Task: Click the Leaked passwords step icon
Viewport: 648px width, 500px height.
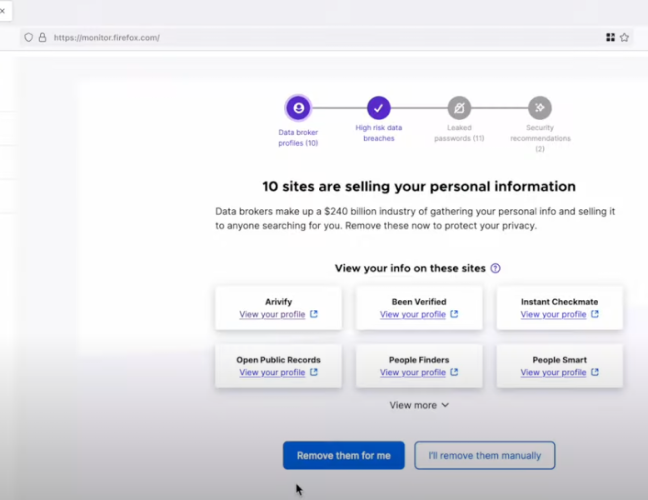Action: [459, 108]
